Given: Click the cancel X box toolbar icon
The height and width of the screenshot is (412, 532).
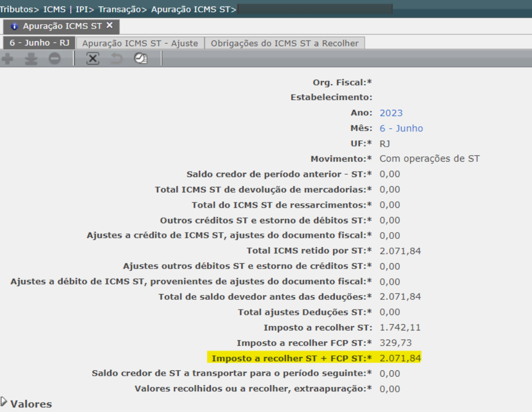Looking at the screenshot, I should coord(93,59).
